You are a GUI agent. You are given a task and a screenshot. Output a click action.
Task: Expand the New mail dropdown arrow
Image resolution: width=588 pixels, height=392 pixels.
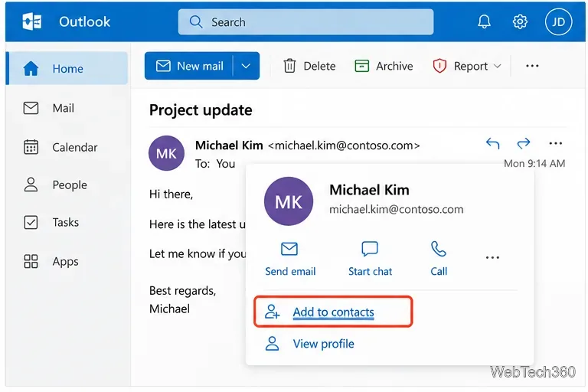click(246, 66)
